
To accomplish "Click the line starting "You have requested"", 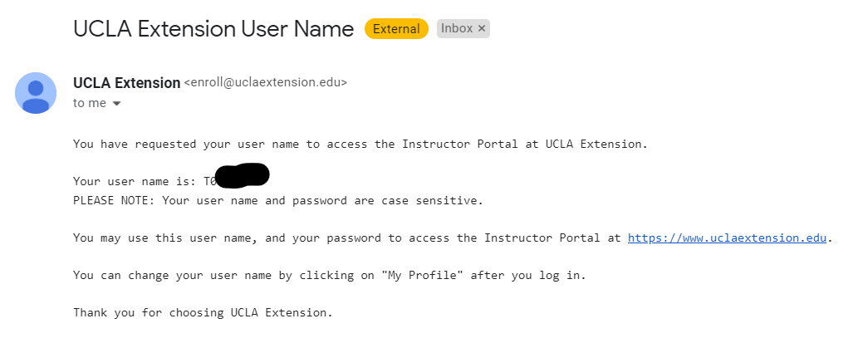I will 360,144.
